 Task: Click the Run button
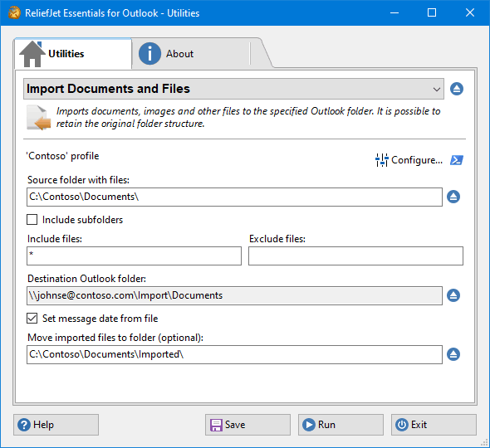point(341,425)
